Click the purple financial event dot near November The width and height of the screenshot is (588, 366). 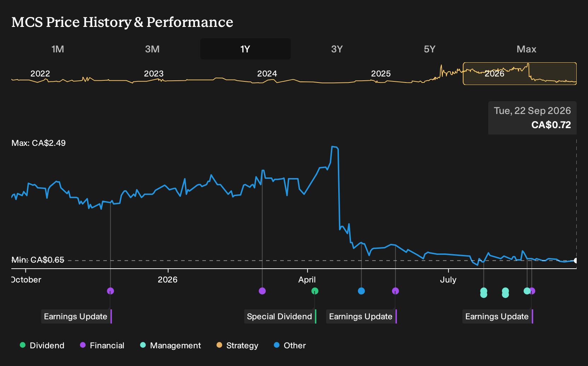click(110, 291)
